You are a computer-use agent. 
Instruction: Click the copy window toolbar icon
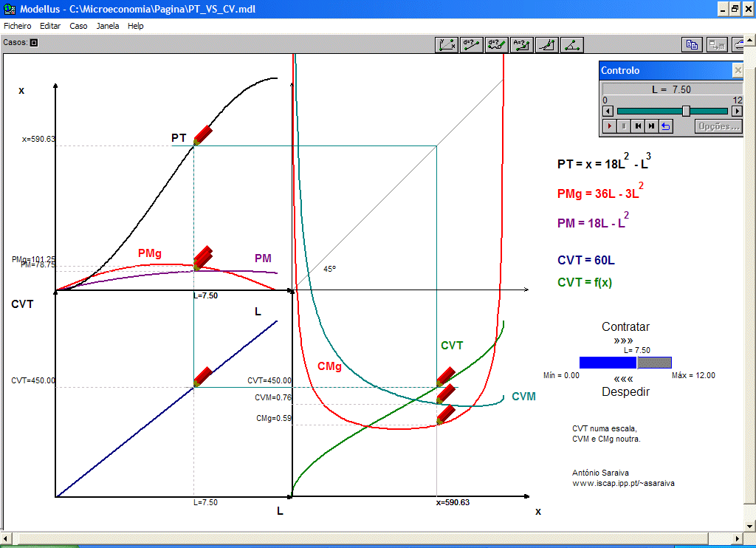[692, 44]
